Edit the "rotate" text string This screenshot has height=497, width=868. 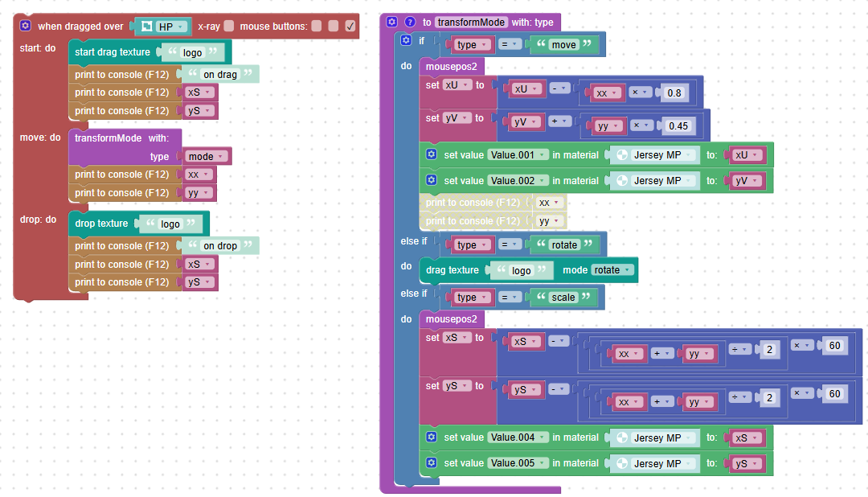[x=564, y=245]
